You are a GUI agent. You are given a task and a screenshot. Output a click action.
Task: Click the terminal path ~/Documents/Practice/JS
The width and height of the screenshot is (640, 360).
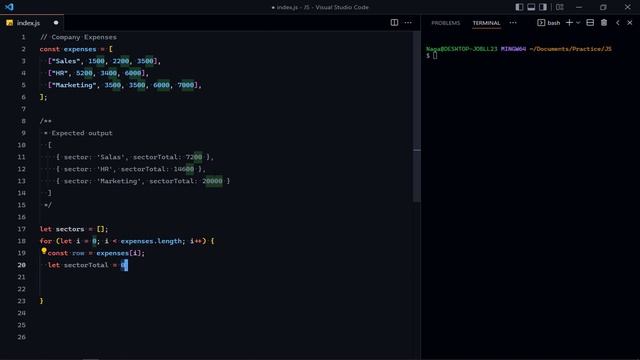(571, 49)
